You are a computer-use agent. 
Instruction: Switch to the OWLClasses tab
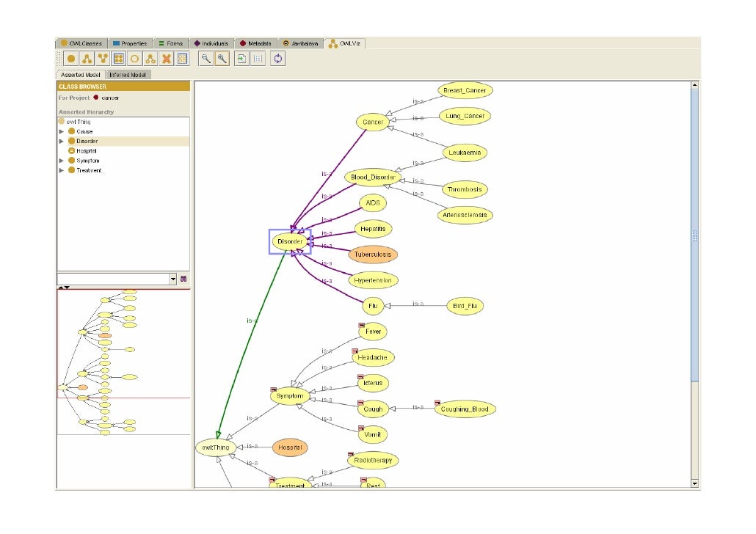tap(81, 43)
